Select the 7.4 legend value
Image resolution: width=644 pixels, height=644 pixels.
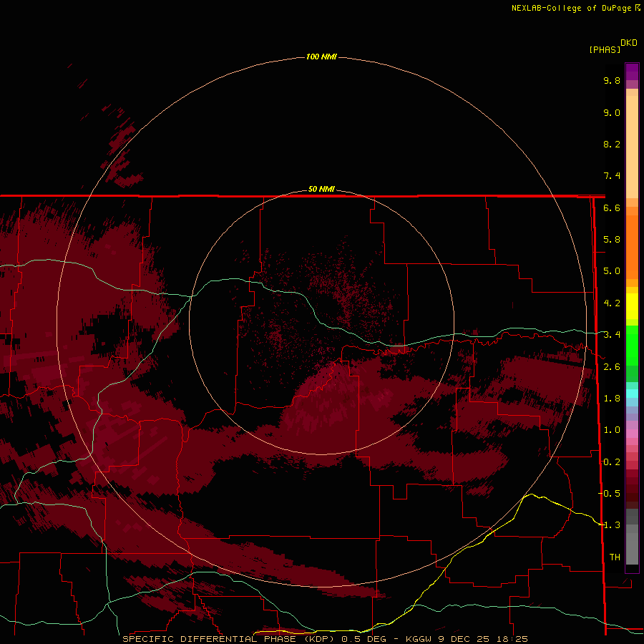[612, 176]
